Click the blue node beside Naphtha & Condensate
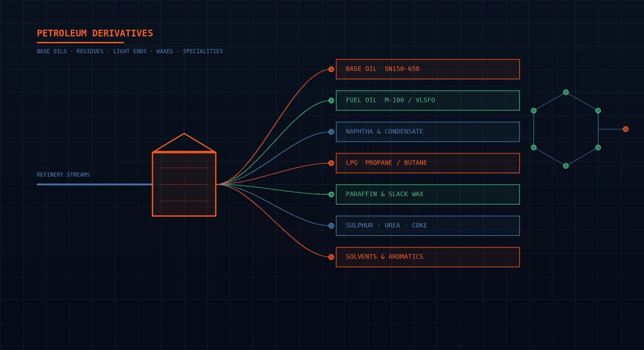Viewport: 644px width, 350px height. tap(331, 132)
